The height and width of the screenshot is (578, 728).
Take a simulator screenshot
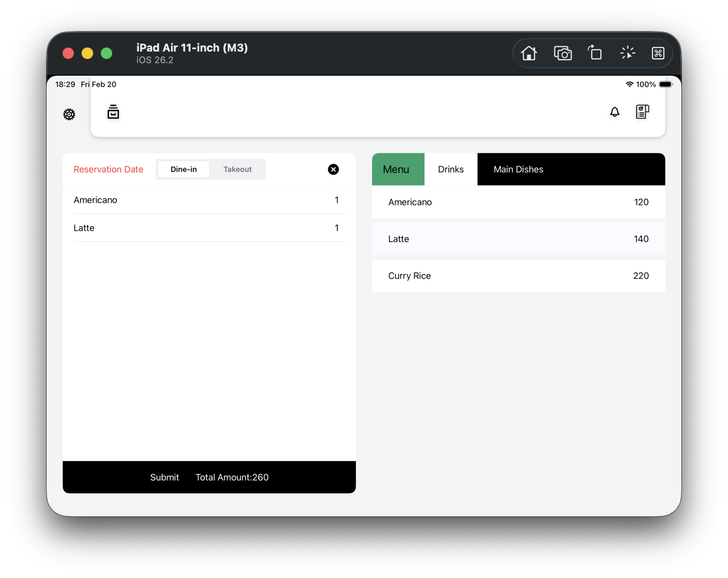click(562, 53)
